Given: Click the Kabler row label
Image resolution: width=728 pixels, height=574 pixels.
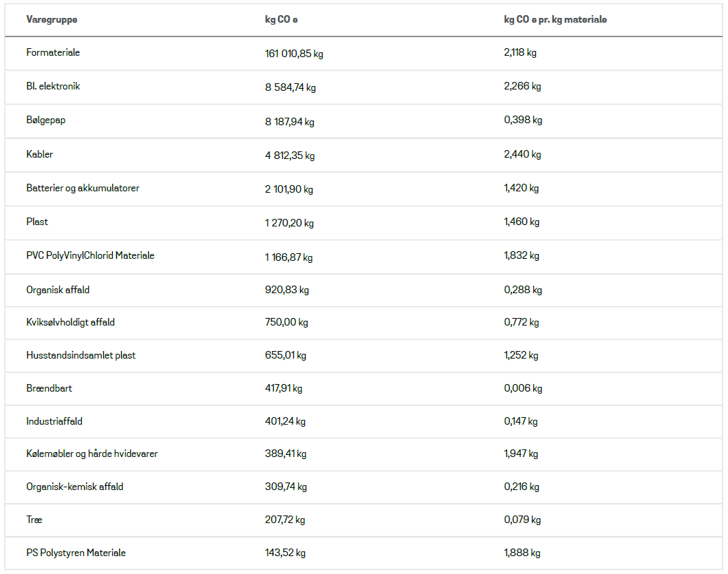Looking at the screenshot, I should [x=40, y=154].
